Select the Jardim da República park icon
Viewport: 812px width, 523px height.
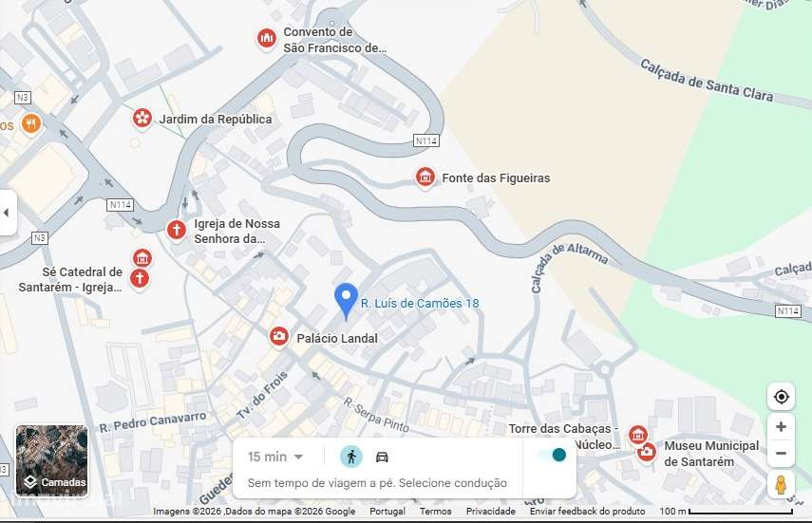(x=142, y=118)
